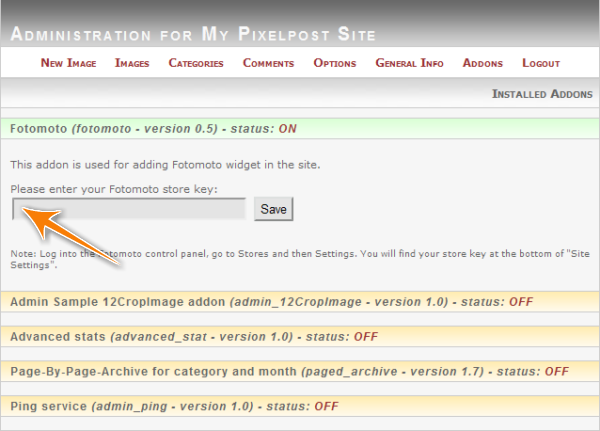Viewport: 600px width, 431px height.
Task: Go to the Images section
Action: 132,63
